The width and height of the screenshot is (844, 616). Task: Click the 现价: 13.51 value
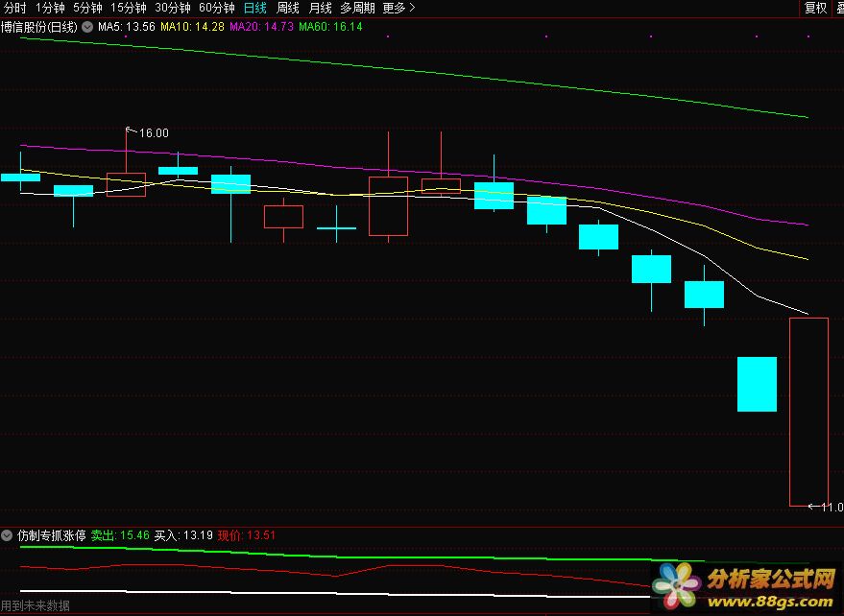[247, 535]
